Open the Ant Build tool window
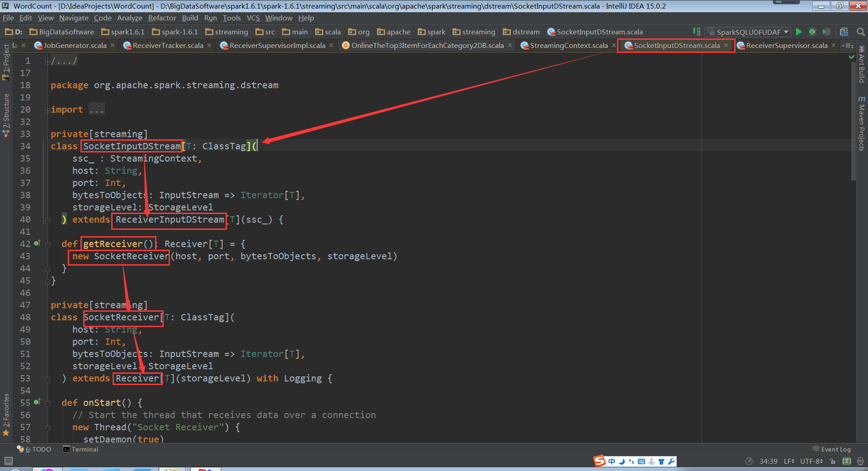 (862, 64)
